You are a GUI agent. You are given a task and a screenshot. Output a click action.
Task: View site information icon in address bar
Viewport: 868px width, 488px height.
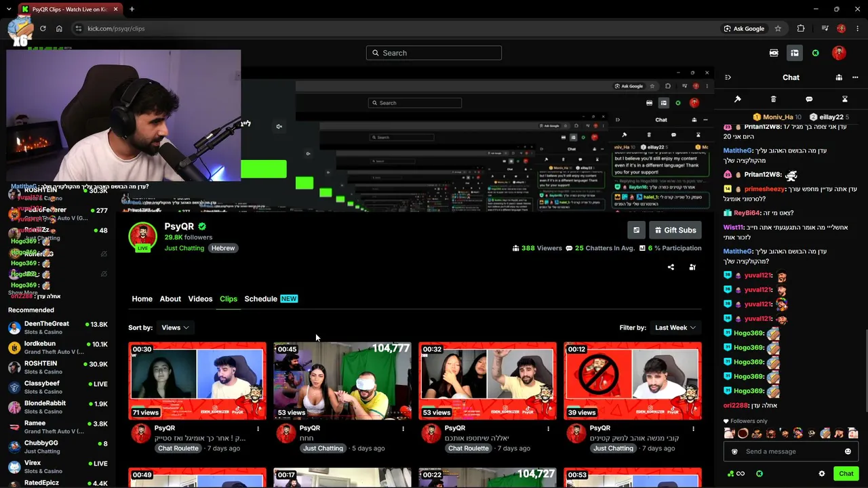(78, 28)
